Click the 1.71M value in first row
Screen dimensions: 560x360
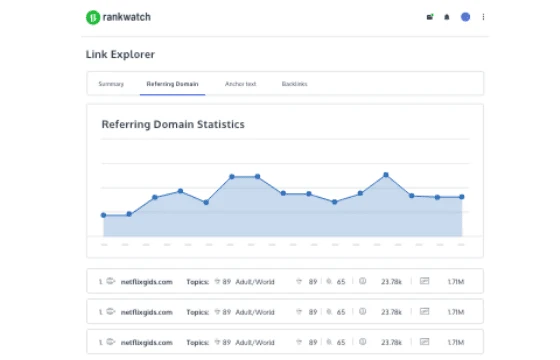(x=456, y=282)
